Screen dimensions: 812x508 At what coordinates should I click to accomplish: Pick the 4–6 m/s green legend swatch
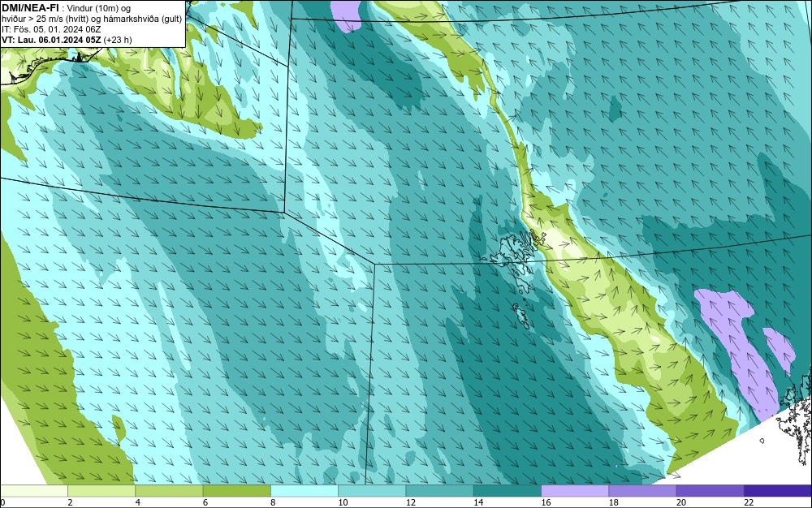click(x=169, y=490)
